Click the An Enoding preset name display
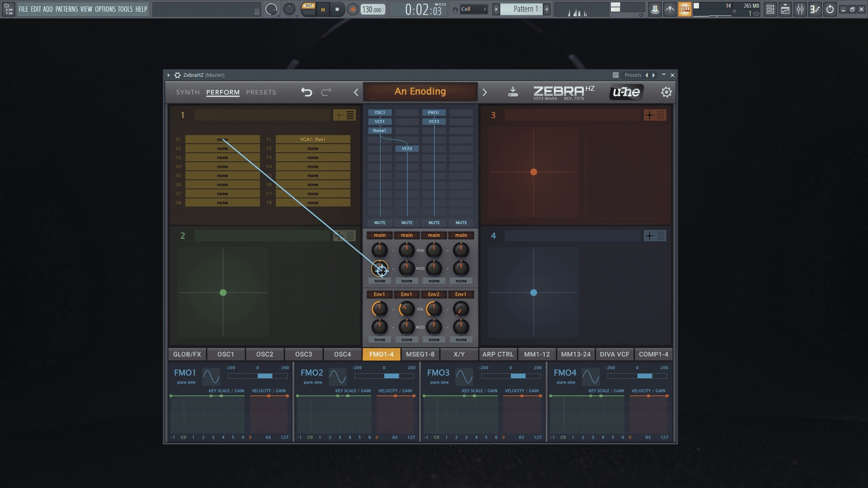This screenshot has width=868, height=488. coord(420,92)
